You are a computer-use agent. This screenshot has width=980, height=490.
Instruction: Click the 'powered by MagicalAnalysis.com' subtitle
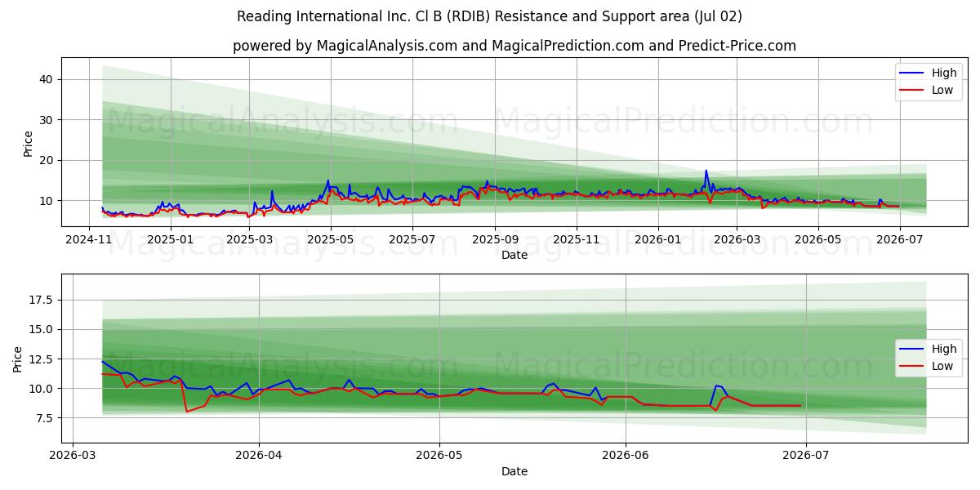(514, 46)
